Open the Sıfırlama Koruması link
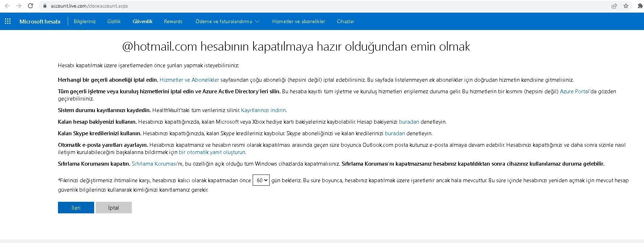644x243 pixels. pyautogui.click(x=154, y=164)
